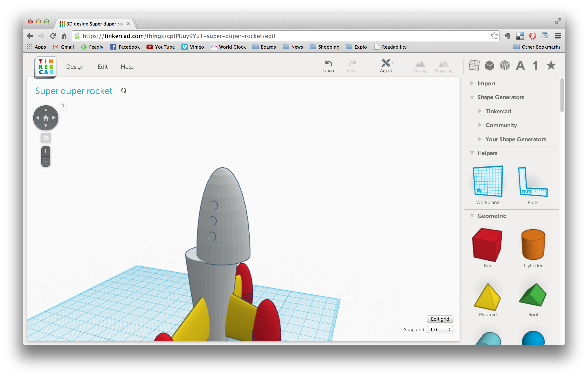
Task: Open the Help menu
Action: click(127, 67)
